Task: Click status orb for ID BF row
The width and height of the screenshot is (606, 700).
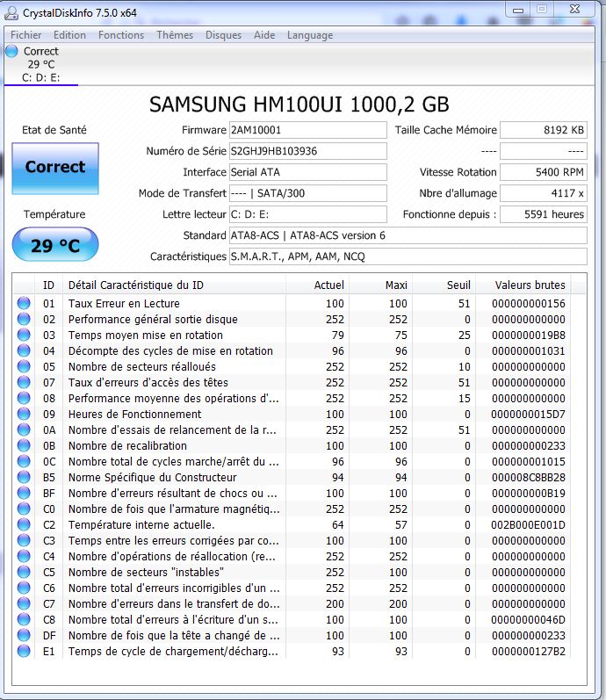Action: (x=24, y=493)
